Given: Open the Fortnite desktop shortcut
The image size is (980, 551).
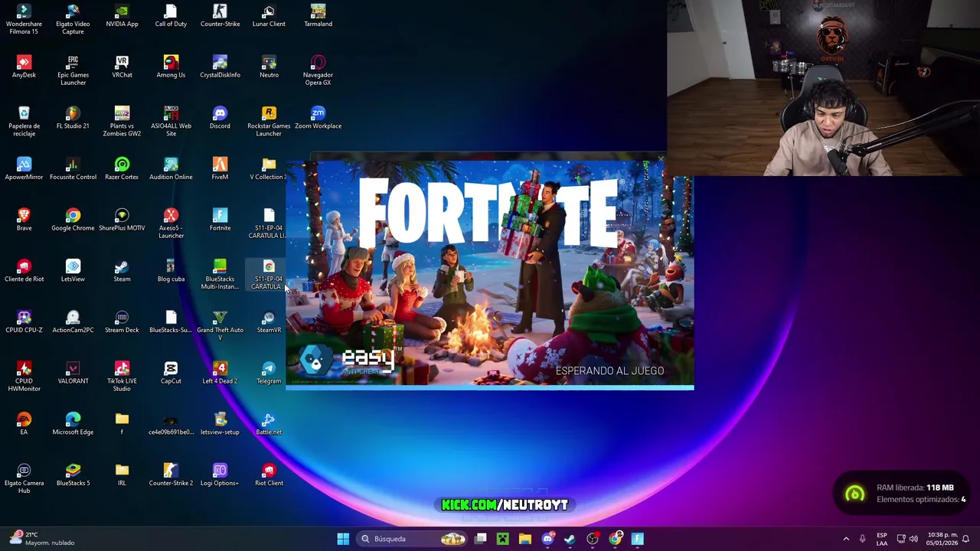Looking at the screenshot, I should pyautogui.click(x=220, y=220).
